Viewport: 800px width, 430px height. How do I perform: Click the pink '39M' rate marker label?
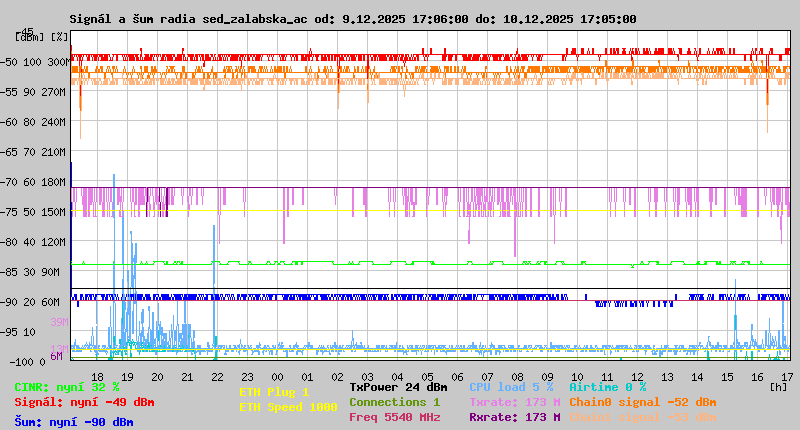[x=59, y=322]
